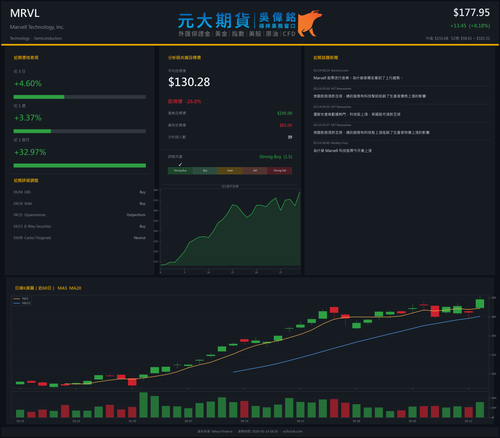The height and width of the screenshot is (438, 500).
Task: Click the full green bar under +32.97%
Action: click(x=80, y=166)
